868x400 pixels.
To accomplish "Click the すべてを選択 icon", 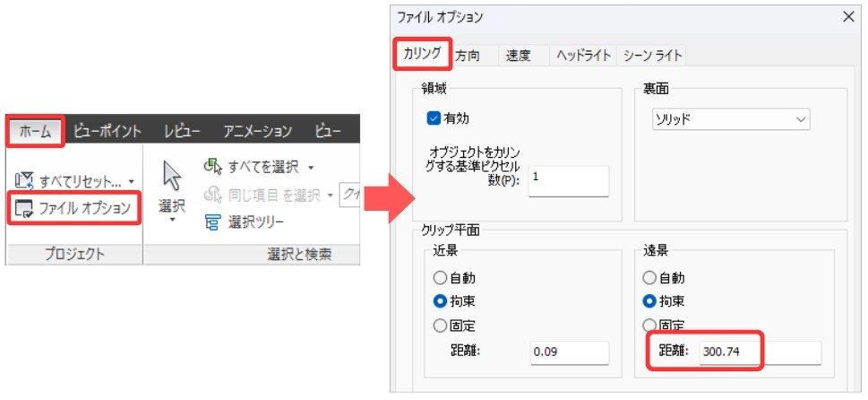I will [x=213, y=166].
